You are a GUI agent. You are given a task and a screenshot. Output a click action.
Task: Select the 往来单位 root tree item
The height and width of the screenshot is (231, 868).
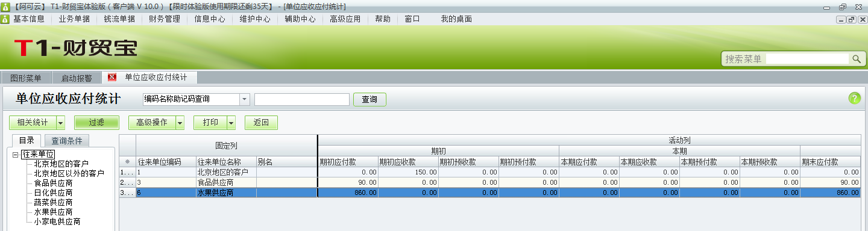[x=38, y=155]
